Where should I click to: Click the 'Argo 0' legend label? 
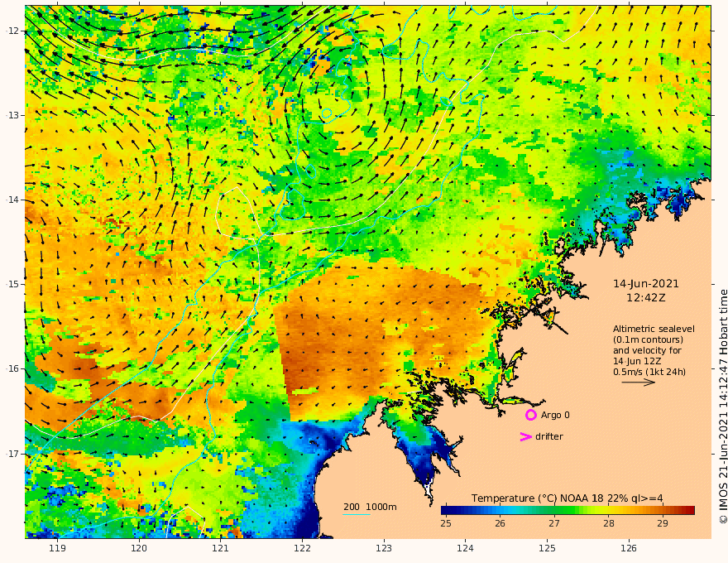tap(555, 415)
